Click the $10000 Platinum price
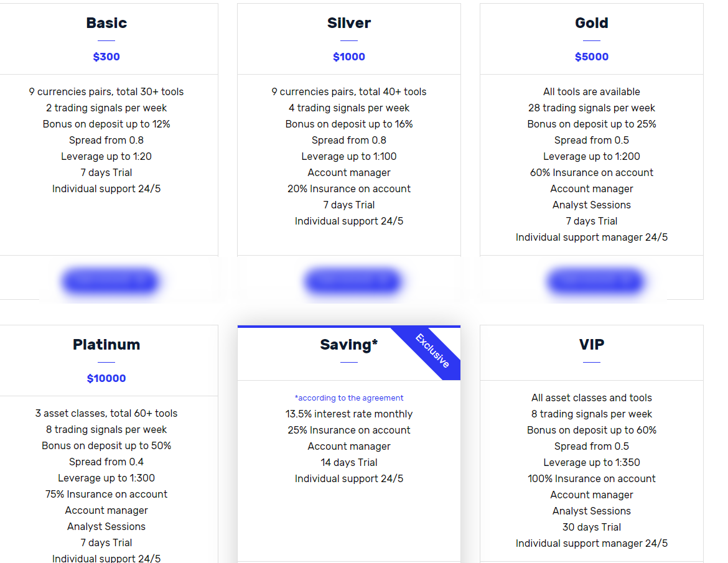Viewport: 728px width, 563px height. click(x=106, y=378)
